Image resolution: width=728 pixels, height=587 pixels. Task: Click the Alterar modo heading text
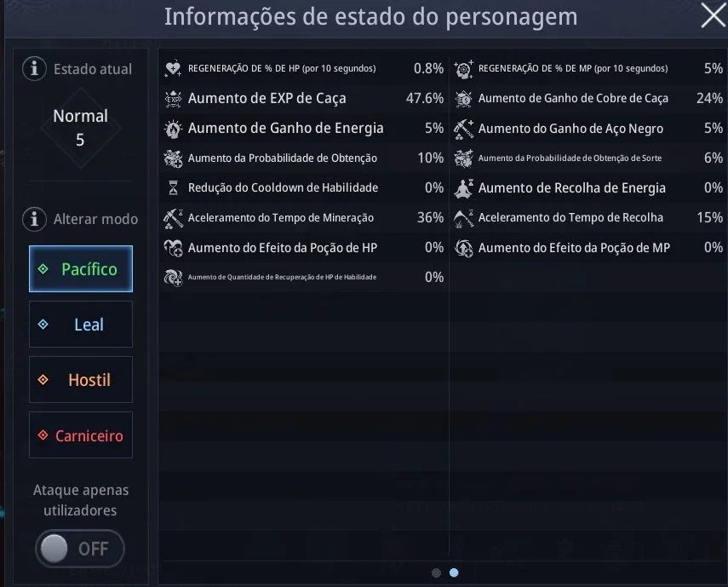point(95,219)
